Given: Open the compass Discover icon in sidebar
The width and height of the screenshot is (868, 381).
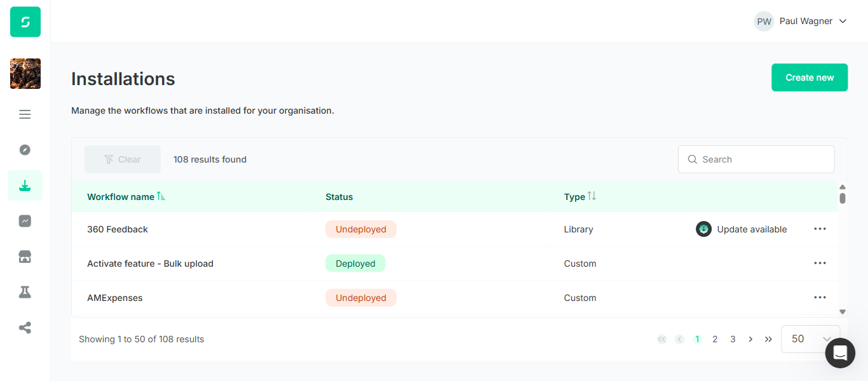Looking at the screenshot, I should coord(25,150).
